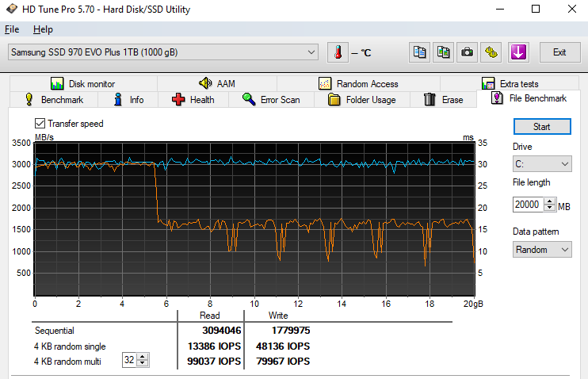Click the Sequential read value 3094046

222,330
